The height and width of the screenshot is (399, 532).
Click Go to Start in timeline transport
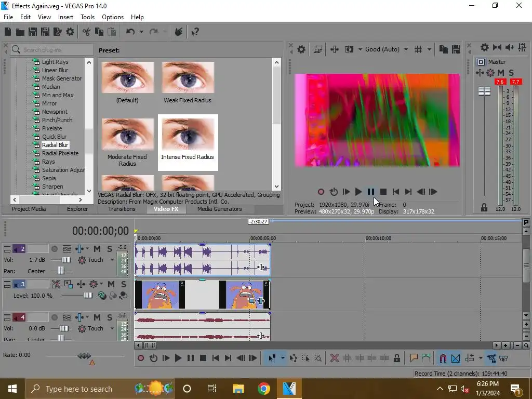coord(216,358)
